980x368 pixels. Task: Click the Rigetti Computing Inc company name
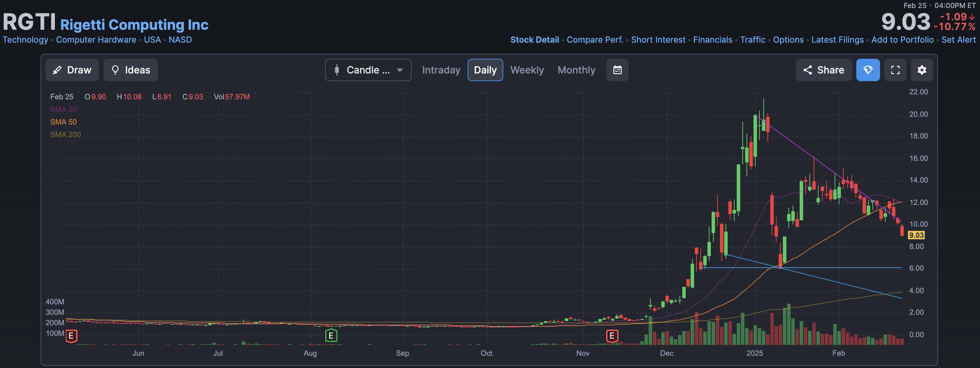pos(134,25)
